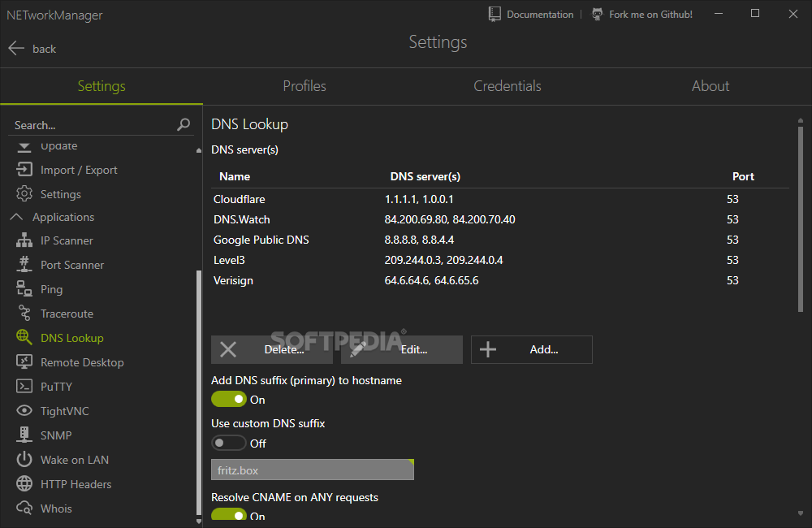812x528 pixels.
Task: Click the Whois icon
Action: click(x=24, y=508)
